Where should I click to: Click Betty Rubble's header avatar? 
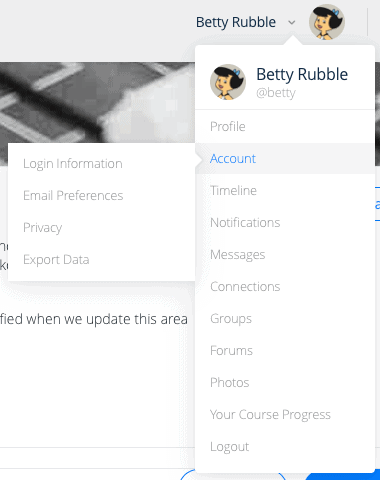327,22
